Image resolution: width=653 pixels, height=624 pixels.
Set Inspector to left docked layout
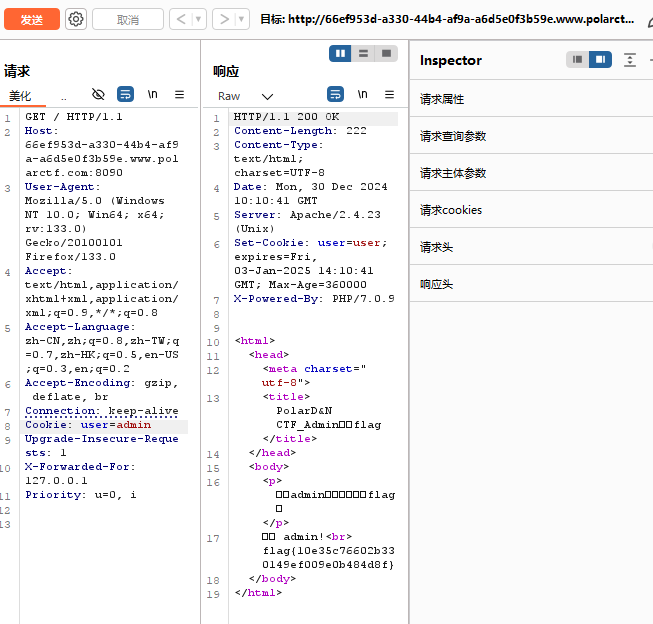[x=577, y=60]
